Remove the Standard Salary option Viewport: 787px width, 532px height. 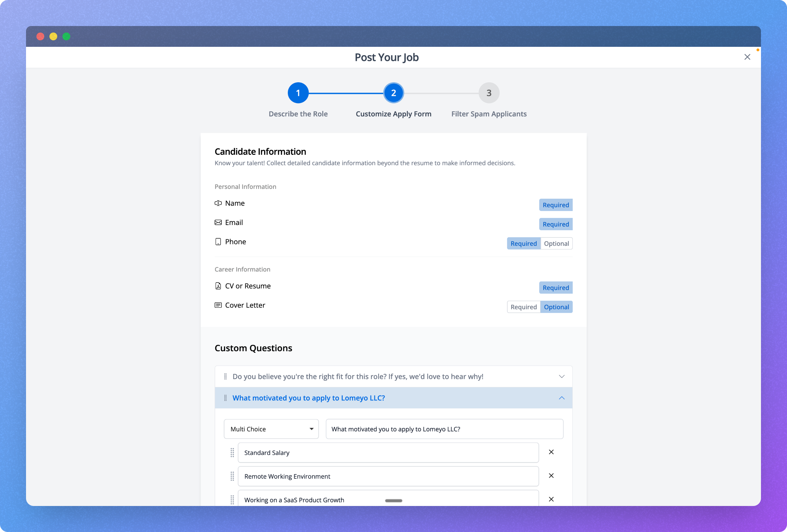coord(551,452)
